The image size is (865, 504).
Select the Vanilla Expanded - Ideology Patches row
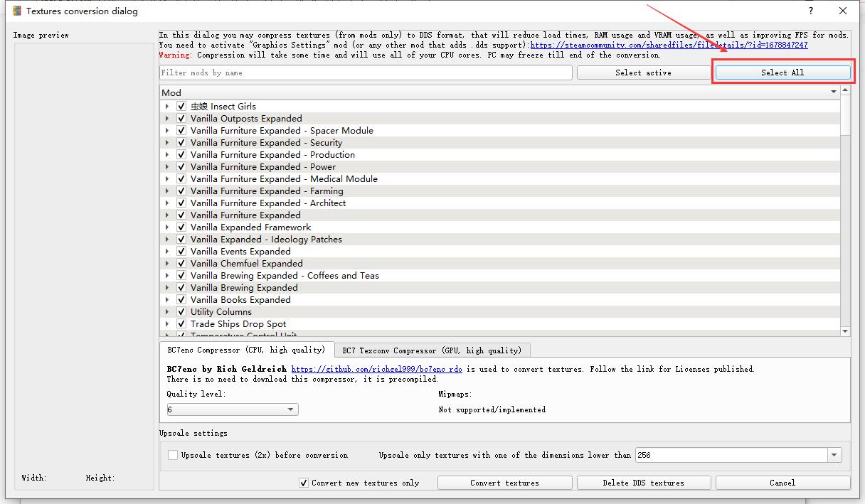click(x=500, y=240)
